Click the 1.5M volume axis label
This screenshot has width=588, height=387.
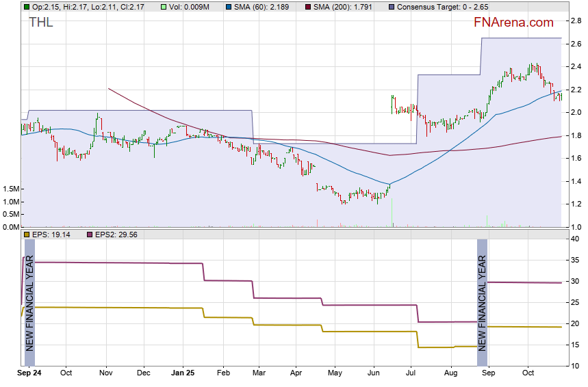coord(10,189)
